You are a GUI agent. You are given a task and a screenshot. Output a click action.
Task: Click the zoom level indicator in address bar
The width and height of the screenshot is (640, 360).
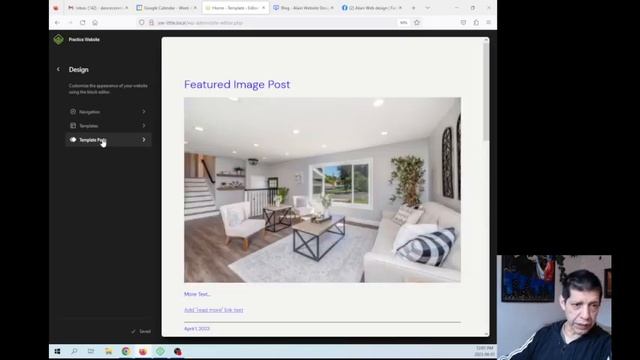(x=403, y=22)
